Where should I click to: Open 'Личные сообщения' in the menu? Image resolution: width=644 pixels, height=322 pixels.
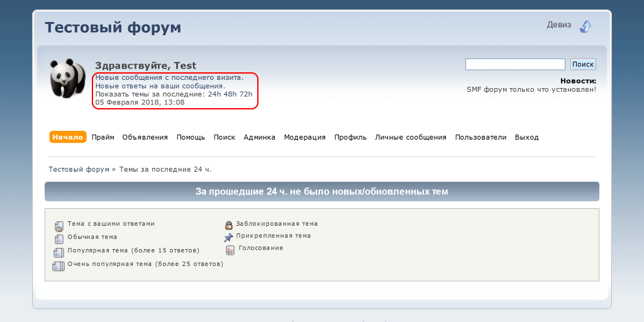411,137
